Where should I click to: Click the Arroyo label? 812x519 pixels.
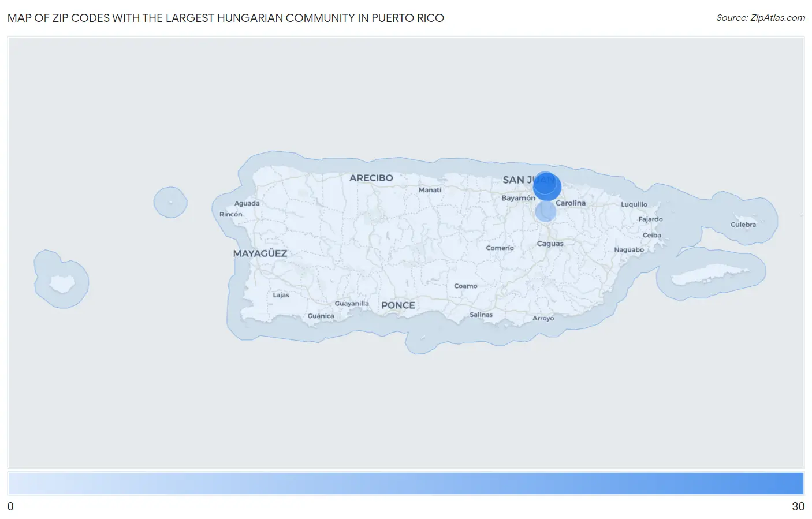[x=543, y=318]
